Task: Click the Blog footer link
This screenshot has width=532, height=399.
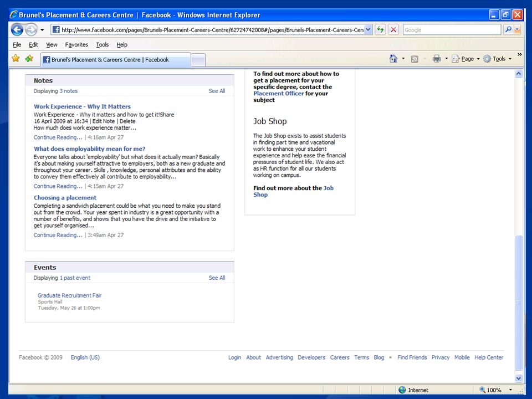Action: pos(379,357)
